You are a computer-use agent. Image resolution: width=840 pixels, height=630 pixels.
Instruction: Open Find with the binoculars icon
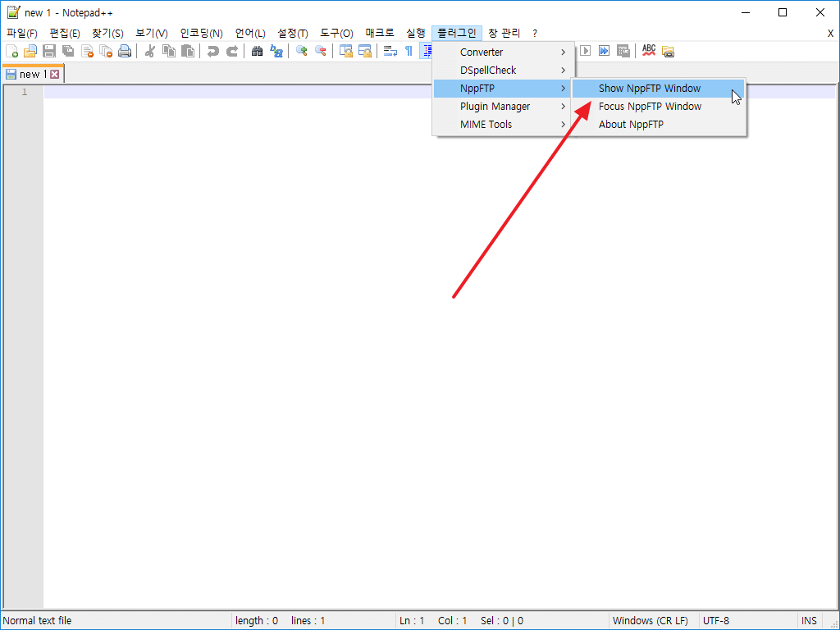tap(257, 51)
